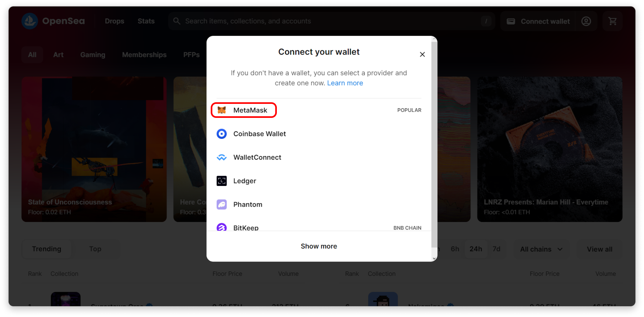644x317 pixels.
Task: Toggle the 7d time range
Action: 496,249
